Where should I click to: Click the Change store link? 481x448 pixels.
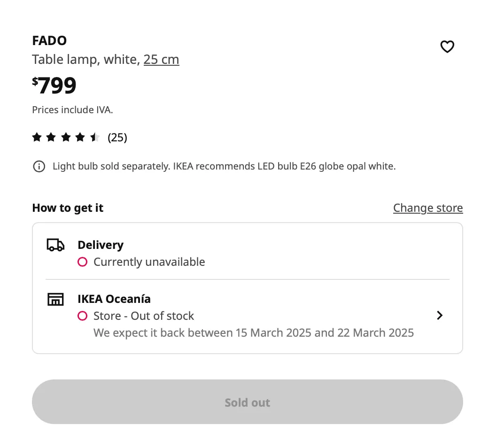[x=427, y=208]
